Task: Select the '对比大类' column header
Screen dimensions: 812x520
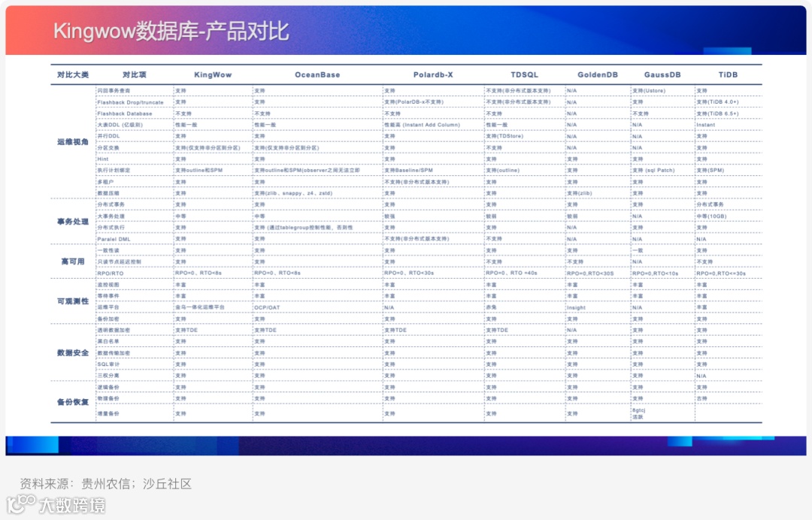Action: (x=72, y=74)
